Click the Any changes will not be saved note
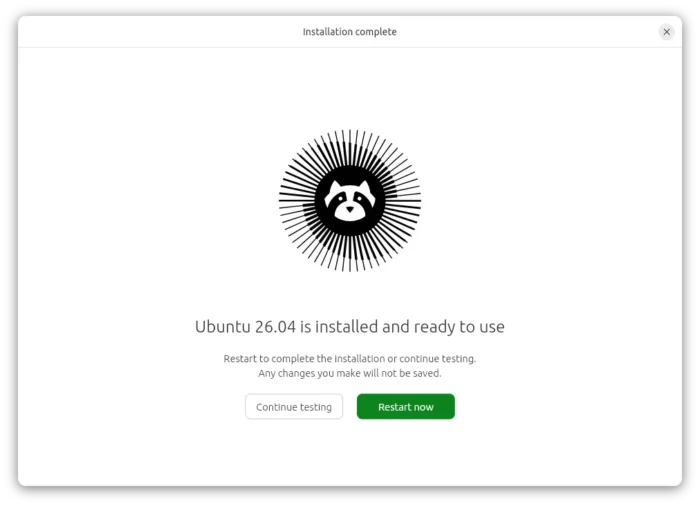Viewport: 700px width, 506px height. (350, 373)
